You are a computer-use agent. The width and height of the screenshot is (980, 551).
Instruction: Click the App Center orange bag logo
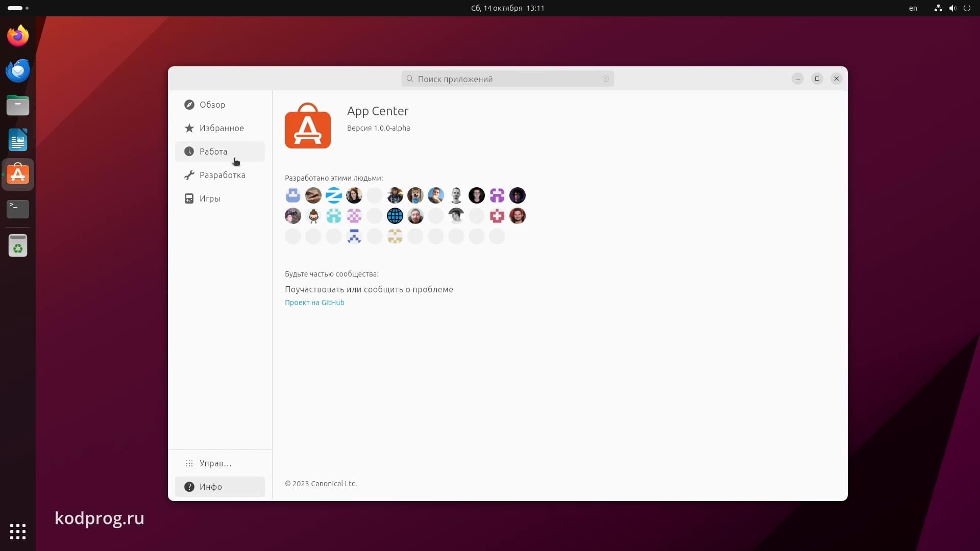point(308,126)
